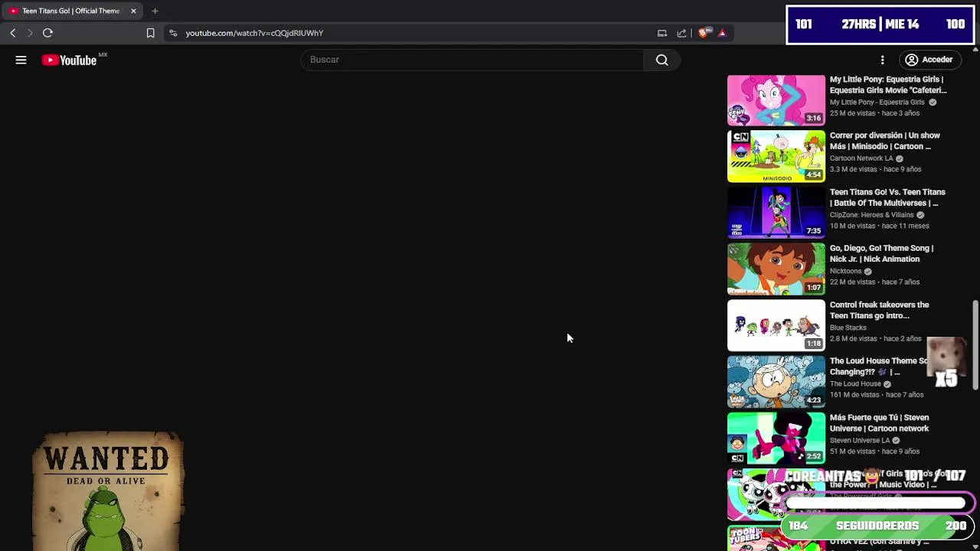980x551 pixels.
Task: Go back with browser back arrow
Action: pos(13,33)
